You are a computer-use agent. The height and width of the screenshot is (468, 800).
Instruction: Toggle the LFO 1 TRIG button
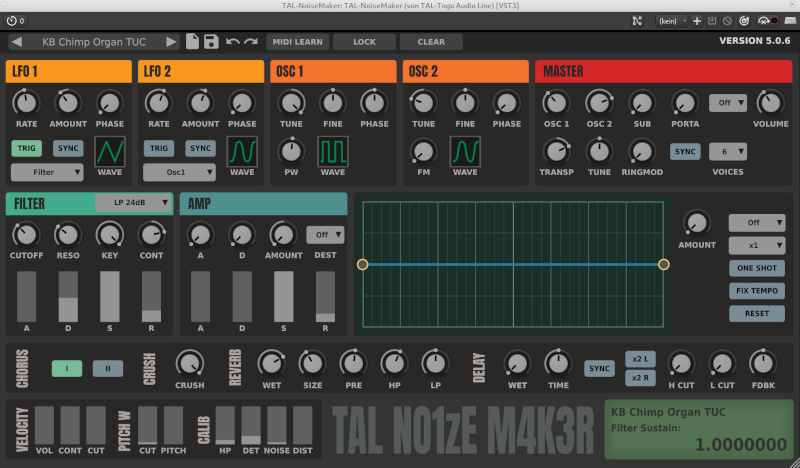click(27, 148)
